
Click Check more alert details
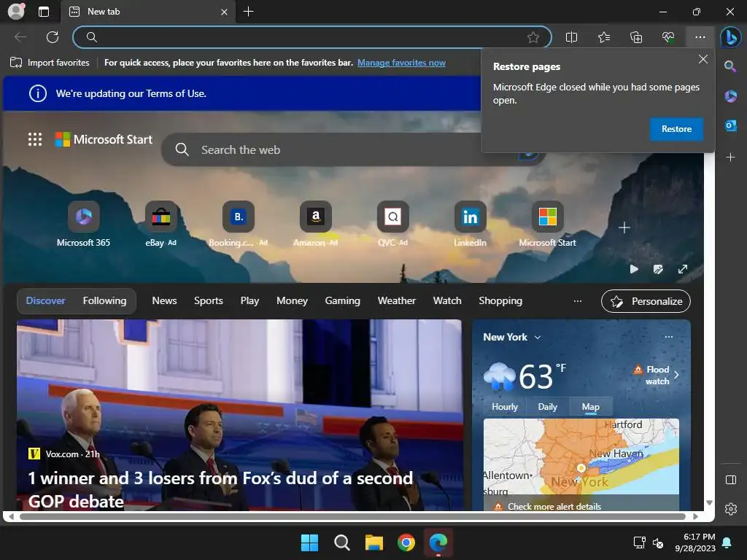[x=554, y=506]
